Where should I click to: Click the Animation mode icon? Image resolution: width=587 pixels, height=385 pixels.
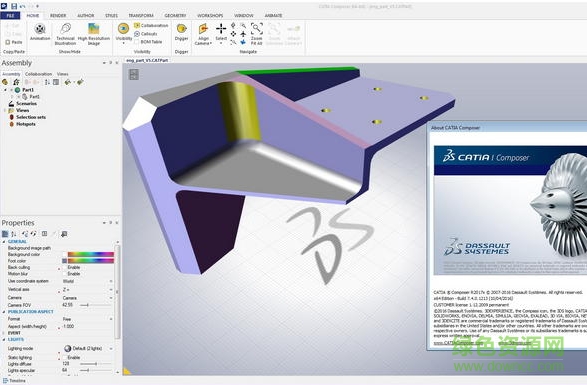pos(40,28)
